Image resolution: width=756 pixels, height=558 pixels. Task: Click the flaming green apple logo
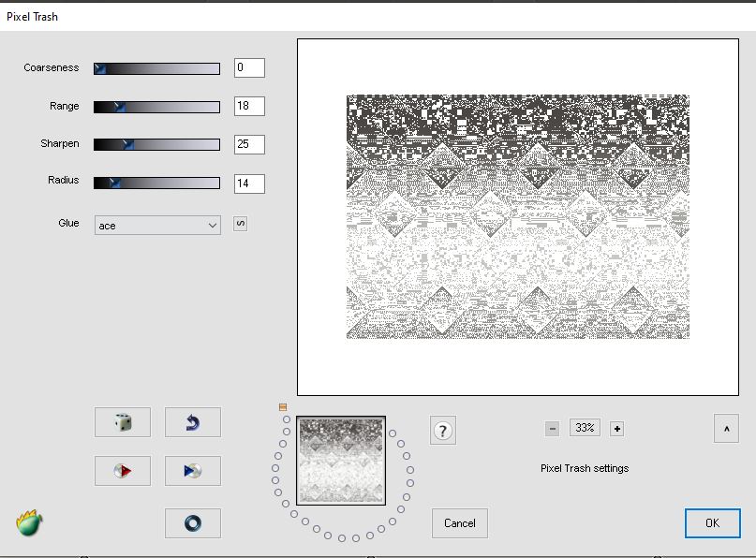29,522
